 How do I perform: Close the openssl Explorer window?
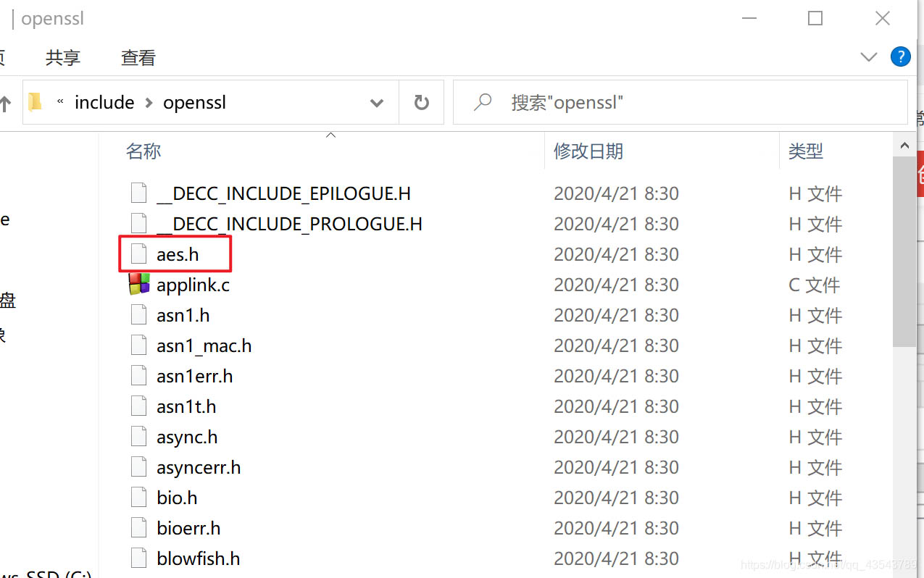pos(883,18)
